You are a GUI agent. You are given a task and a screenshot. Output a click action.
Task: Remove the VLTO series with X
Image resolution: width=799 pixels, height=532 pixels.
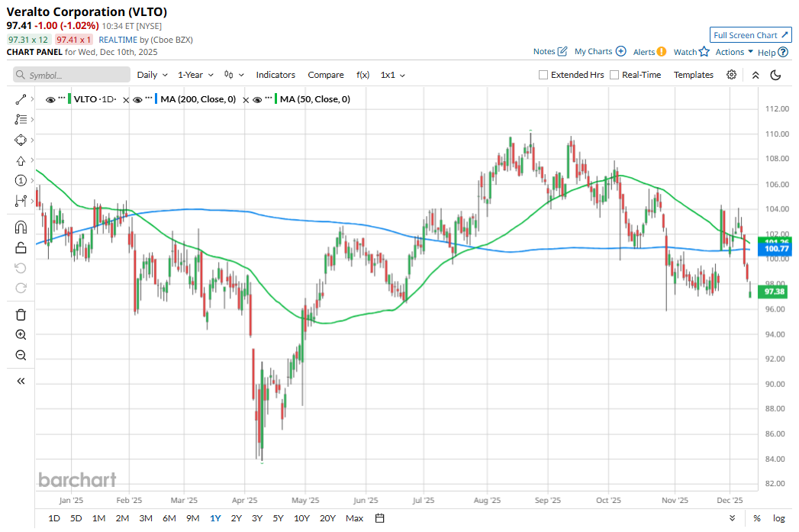click(x=126, y=100)
